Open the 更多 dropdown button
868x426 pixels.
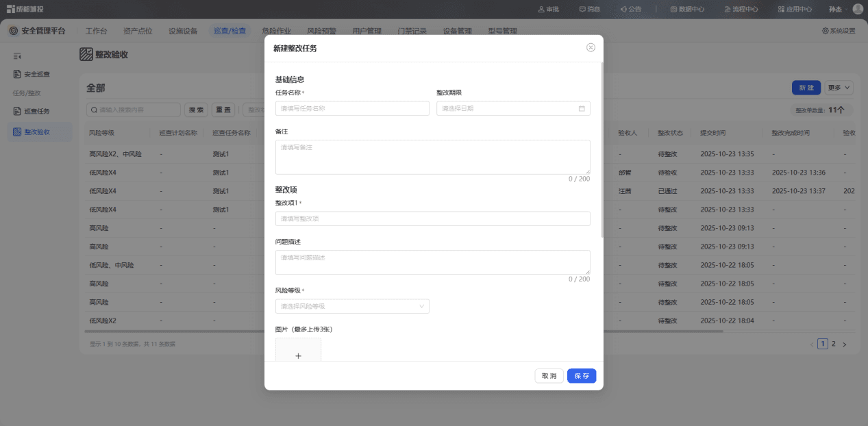(839, 88)
